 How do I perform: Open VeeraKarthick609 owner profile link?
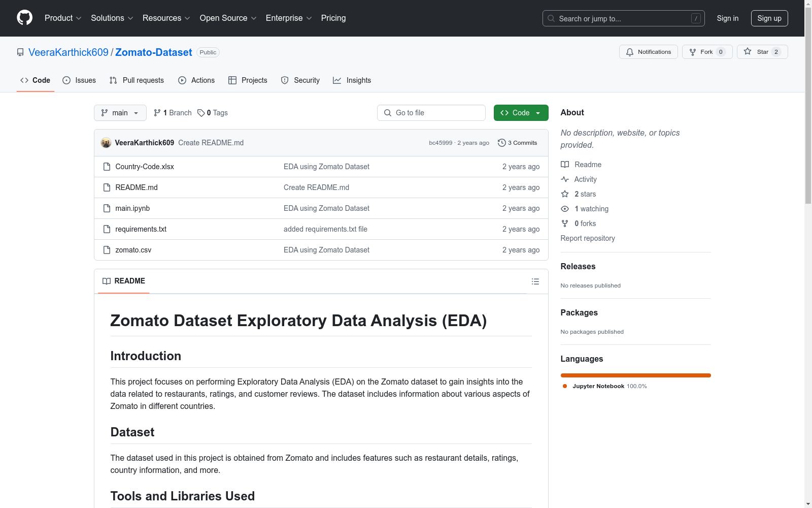tap(69, 52)
